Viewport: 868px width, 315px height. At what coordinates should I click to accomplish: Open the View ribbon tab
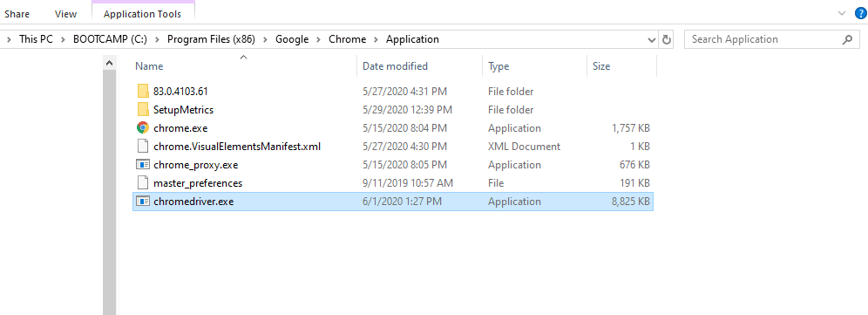pyautogui.click(x=66, y=15)
